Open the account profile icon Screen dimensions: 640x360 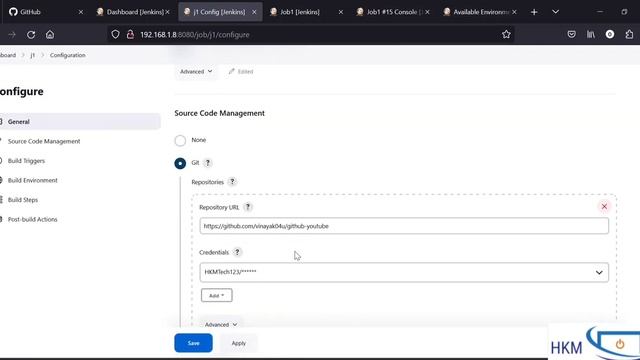point(610,35)
